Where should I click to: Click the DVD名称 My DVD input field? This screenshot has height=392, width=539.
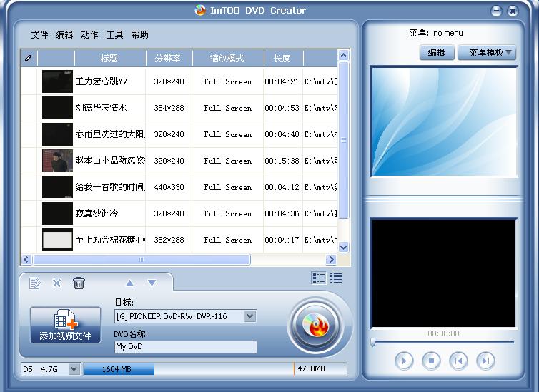[186, 347]
